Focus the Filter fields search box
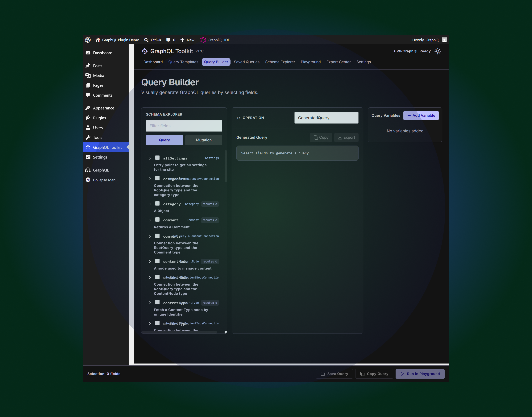The height and width of the screenshot is (417, 532). click(x=184, y=126)
